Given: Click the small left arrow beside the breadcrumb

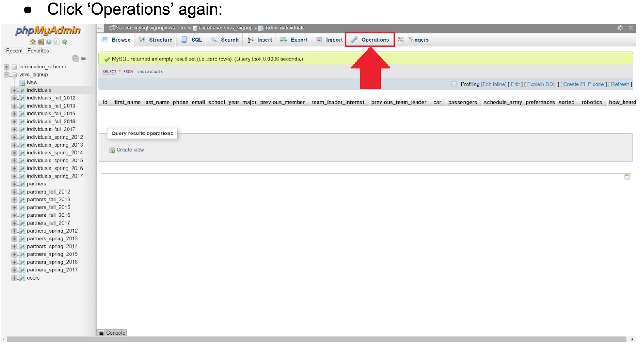Looking at the screenshot, I should click(x=100, y=28).
